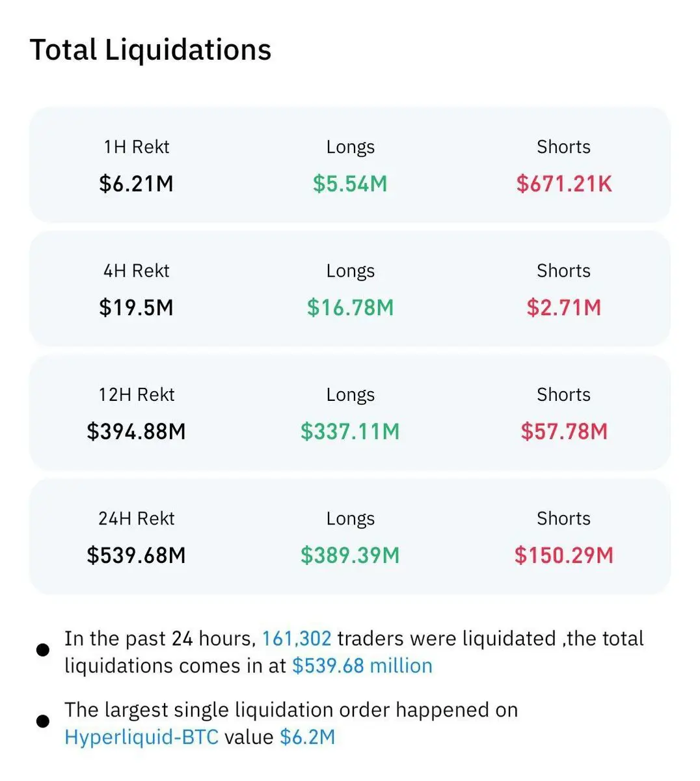Click 12H Longs value $337.11M
This screenshot has width=700, height=781.
[x=350, y=431]
